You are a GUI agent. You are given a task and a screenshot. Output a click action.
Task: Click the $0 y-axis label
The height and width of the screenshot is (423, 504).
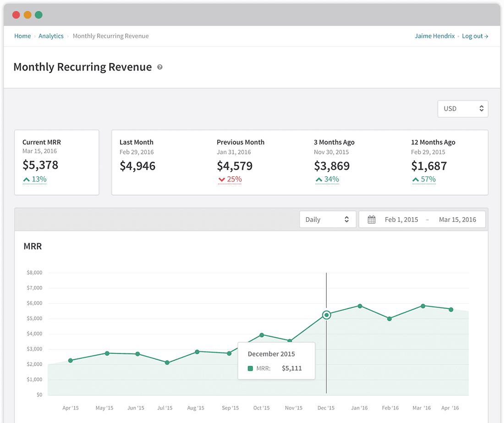click(39, 395)
